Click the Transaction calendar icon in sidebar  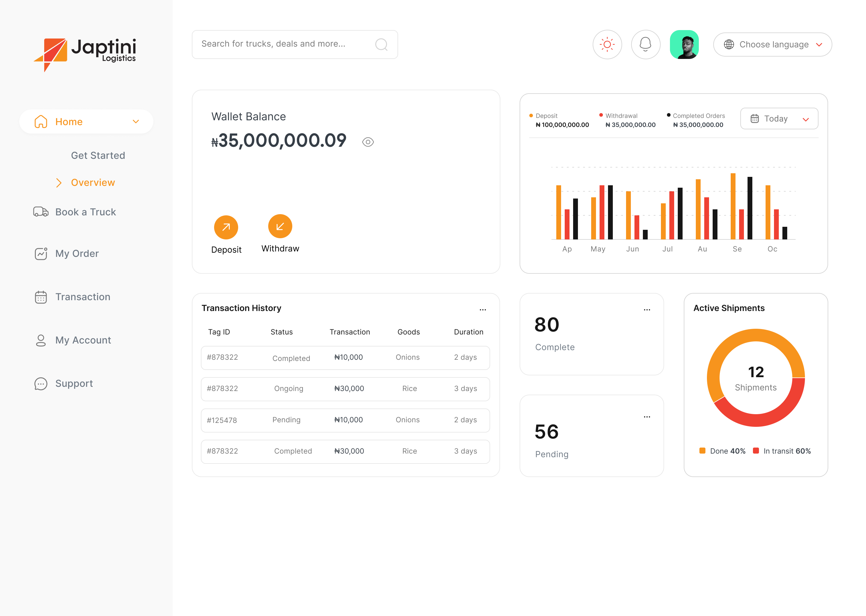click(41, 297)
